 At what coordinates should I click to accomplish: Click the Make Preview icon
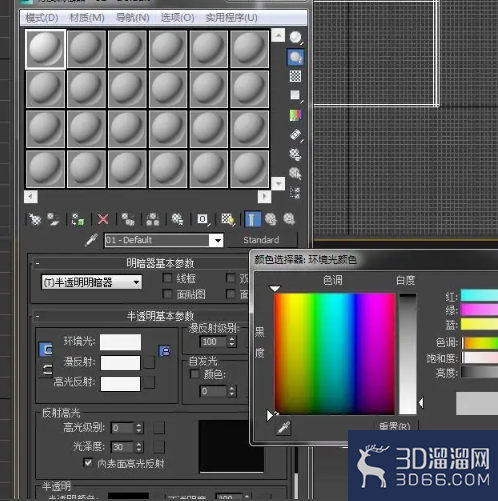click(x=296, y=135)
